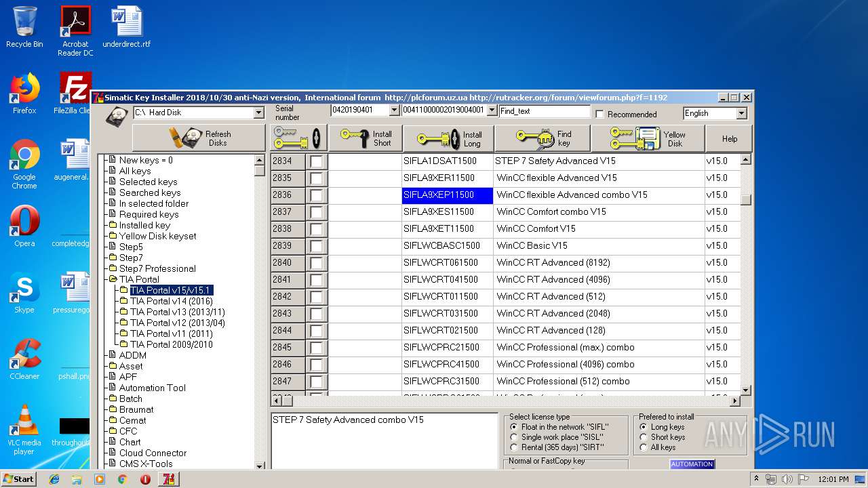Click the yellow key toolbar button

(x=299, y=138)
